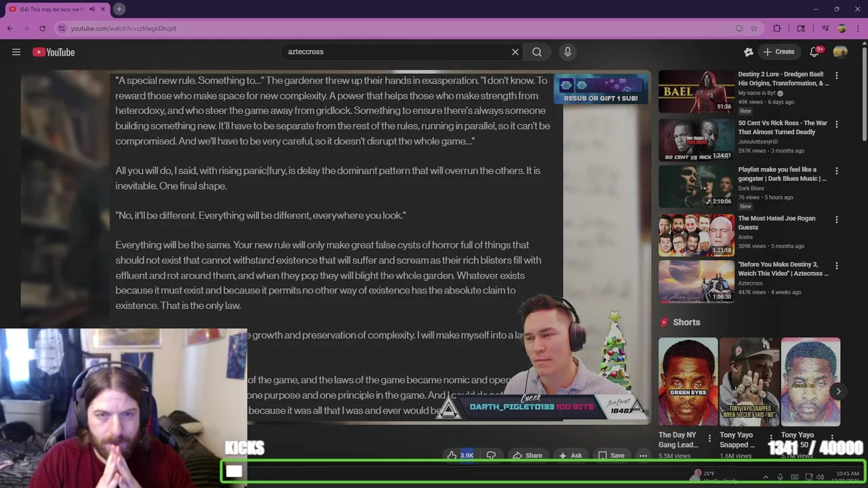Open the YouTube account avatar menu
The height and width of the screenshot is (488, 868).
point(840,52)
